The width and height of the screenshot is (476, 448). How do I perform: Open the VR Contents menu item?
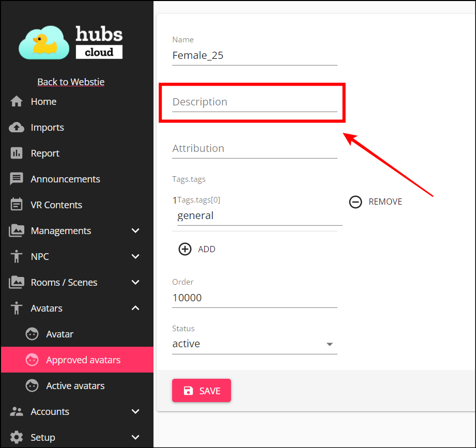click(77, 205)
